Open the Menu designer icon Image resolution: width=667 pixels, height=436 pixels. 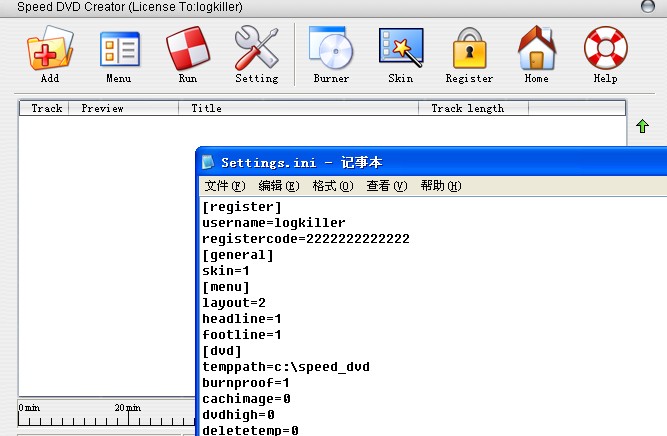pos(120,49)
